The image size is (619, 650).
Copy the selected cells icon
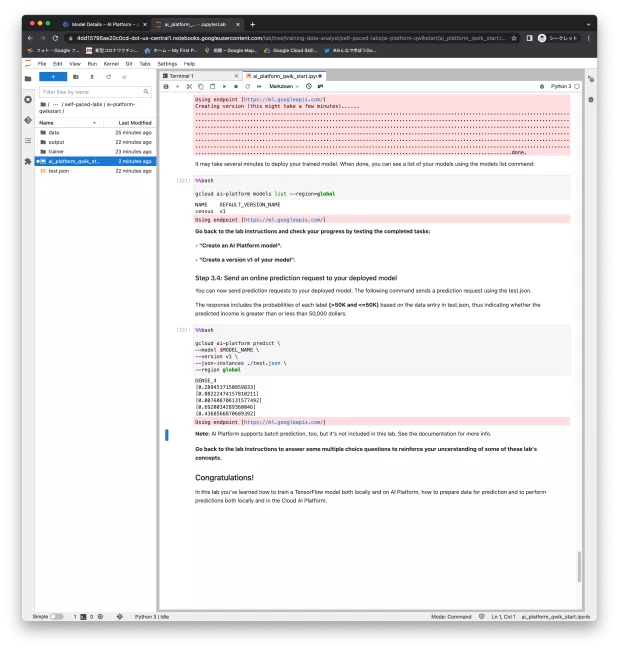[201, 87]
